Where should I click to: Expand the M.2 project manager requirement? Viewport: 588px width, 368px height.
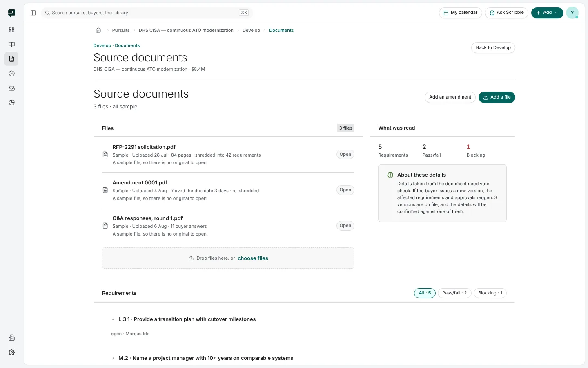click(113, 358)
